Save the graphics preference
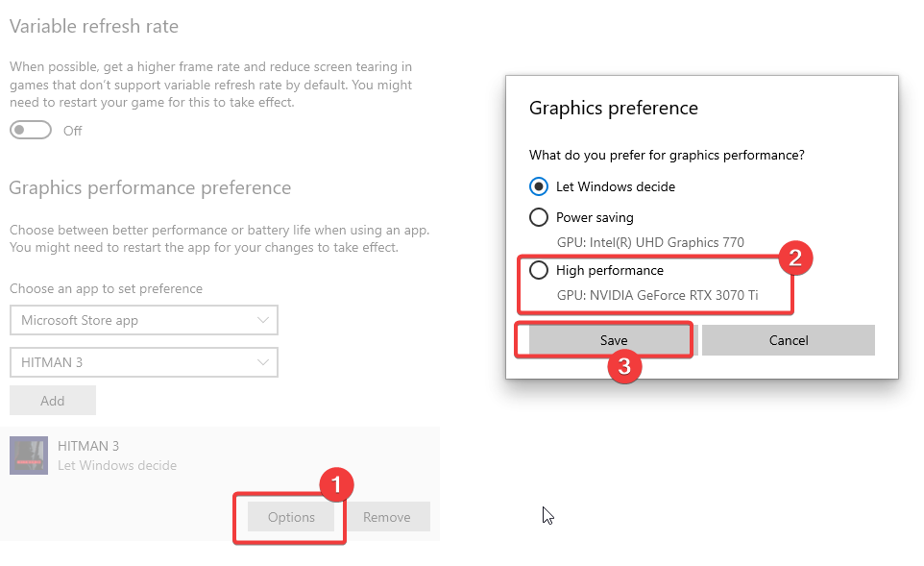This screenshot has height=566, width=924. click(614, 340)
